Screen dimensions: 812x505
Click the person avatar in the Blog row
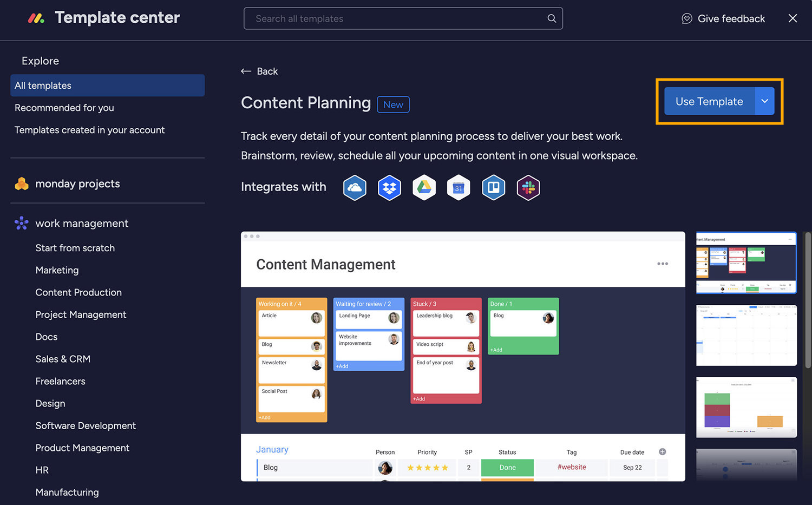385,468
